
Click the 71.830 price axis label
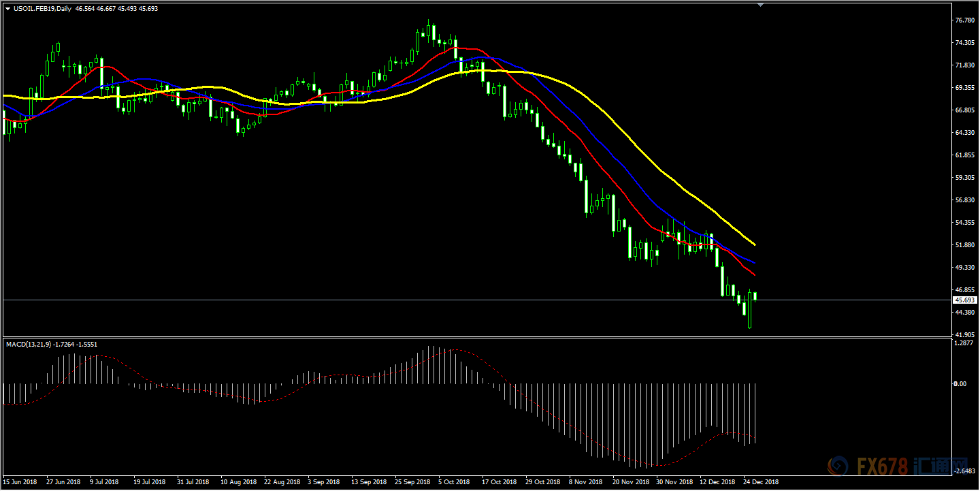coord(964,65)
